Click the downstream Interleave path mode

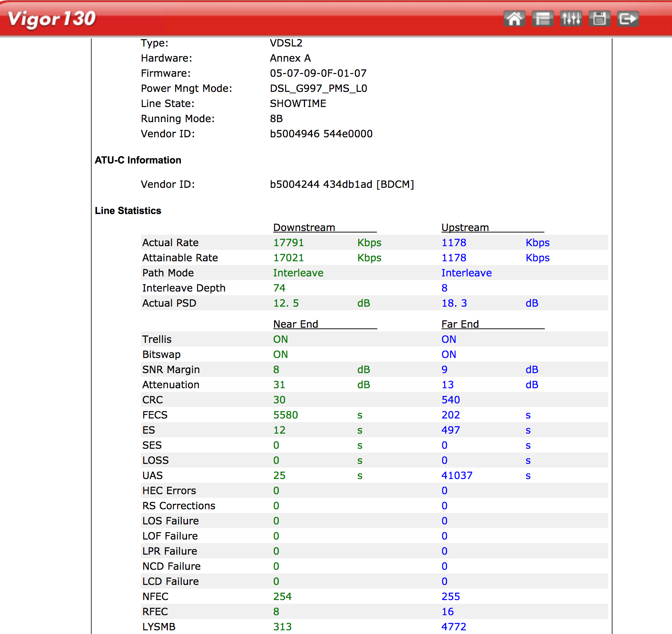click(x=298, y=273)
